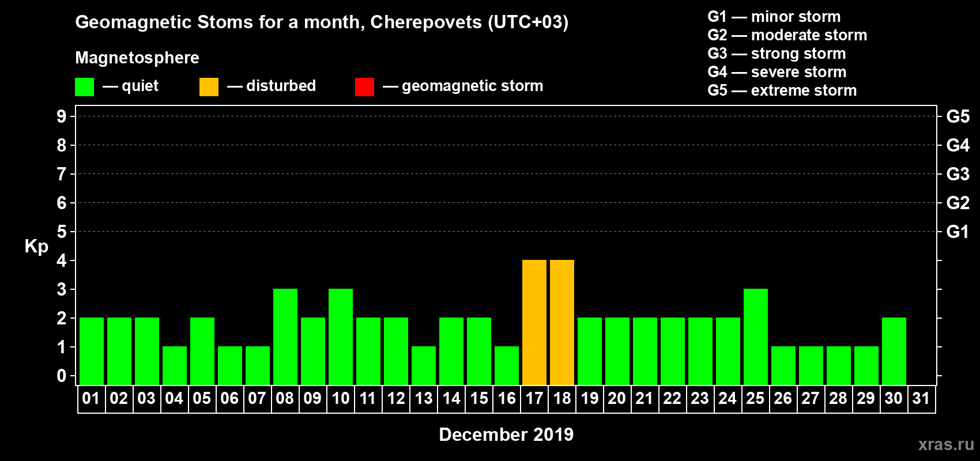Click the G1 storm level label on right axis
This screenshot has height=461, width=980.
(x=958, y=232)
